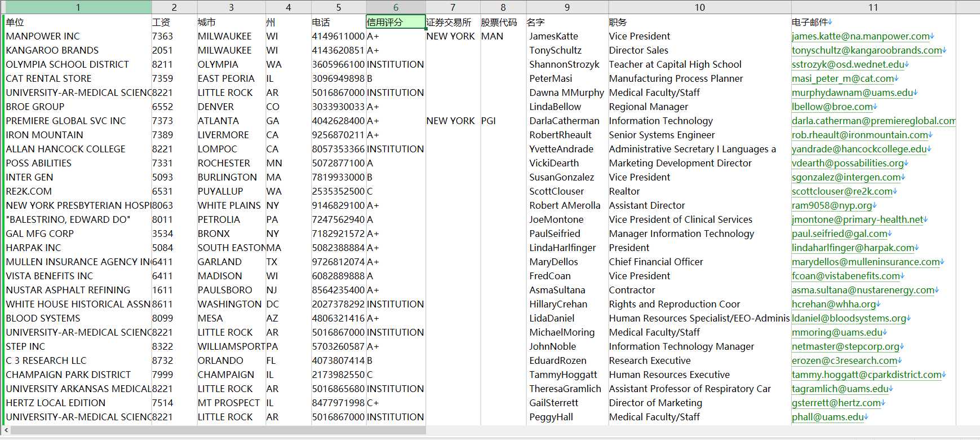The image size is (980, 440).
Task: Open hcrehan@whha.org email link
Action: click(x=834, y=304)
